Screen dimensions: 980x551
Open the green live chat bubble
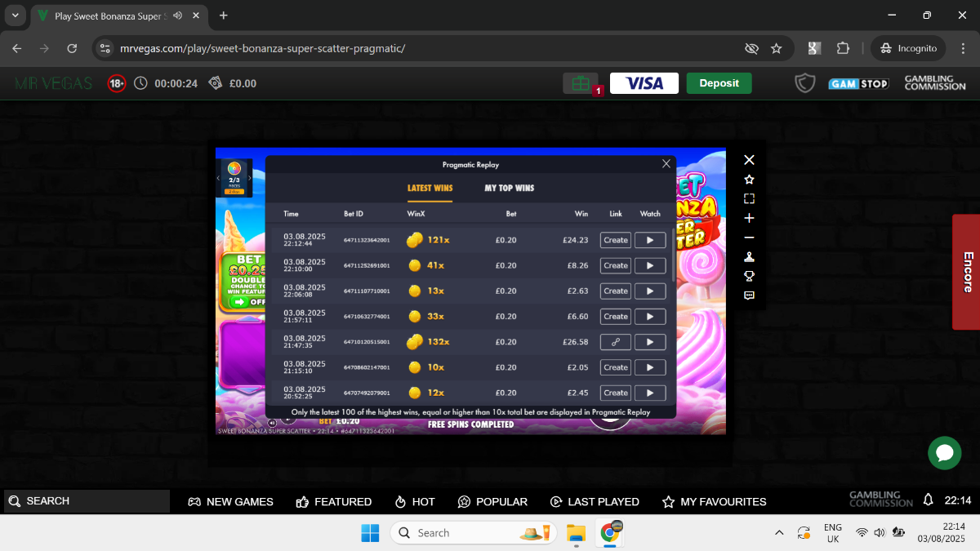click(944, 453)
